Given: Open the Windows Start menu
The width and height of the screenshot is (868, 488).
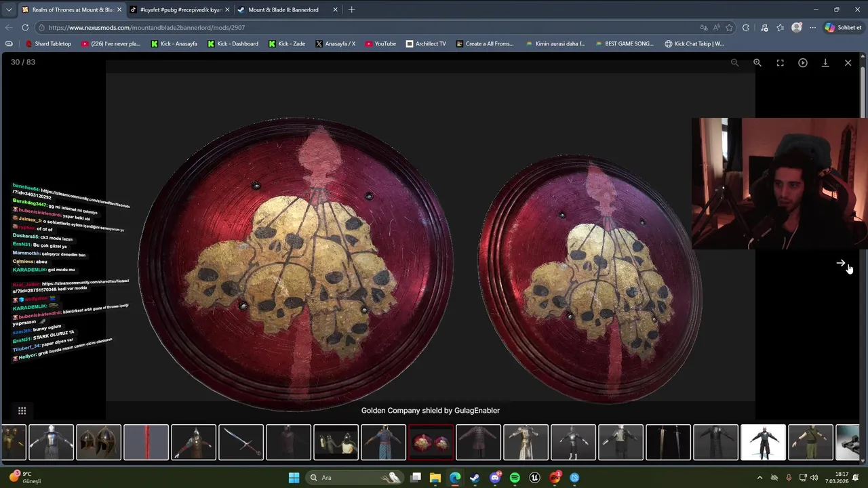Looking at the screenshot, I should click(x=294, y=478).
